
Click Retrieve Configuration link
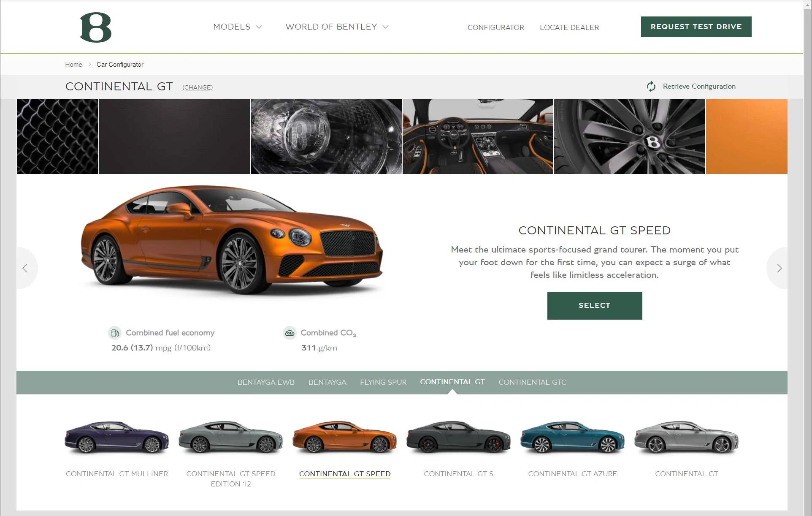(x=699, y=86)
